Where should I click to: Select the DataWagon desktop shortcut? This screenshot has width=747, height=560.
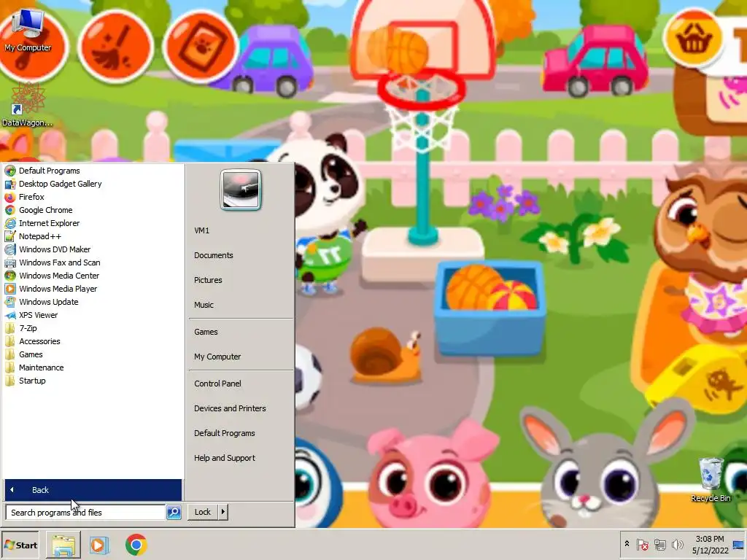click(x=27, y=105)
